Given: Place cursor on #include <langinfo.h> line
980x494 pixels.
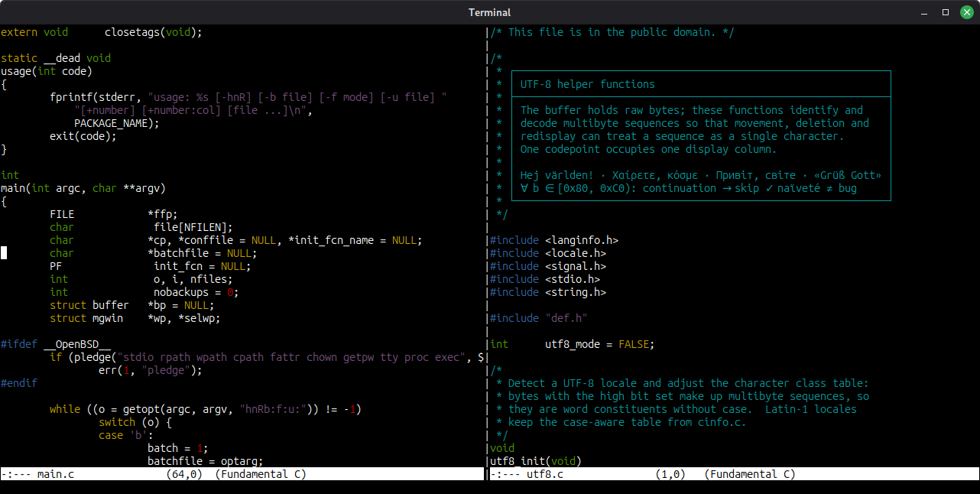Looking at the screenshot, I should click(x=554, y=240).
